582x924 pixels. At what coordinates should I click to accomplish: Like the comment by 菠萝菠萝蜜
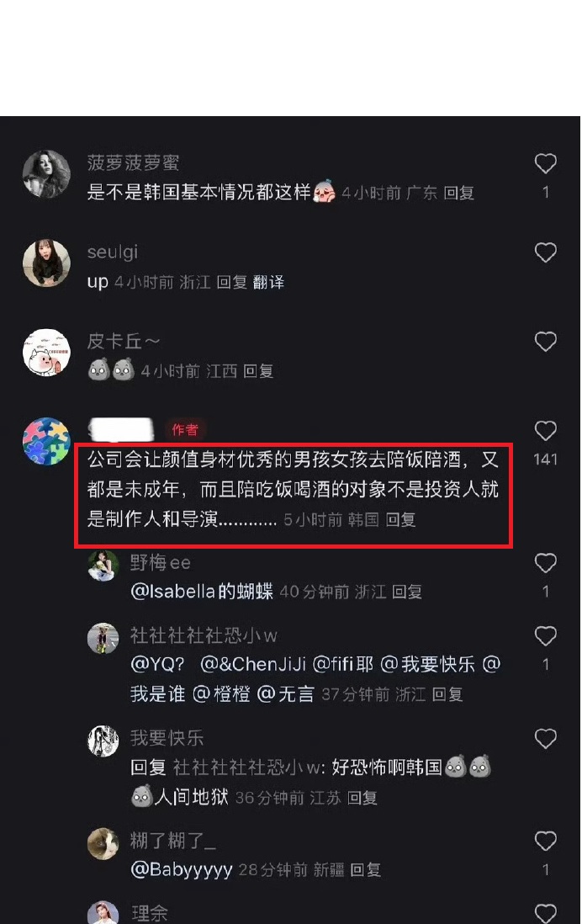(x=545, y=164)
